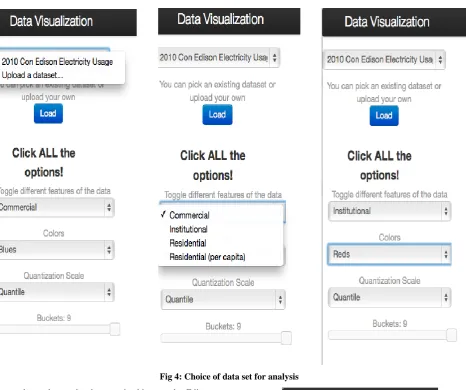Select Residential from the open feature list
Viewport: 466px width, 390px height.
click(x=188, y=243)
